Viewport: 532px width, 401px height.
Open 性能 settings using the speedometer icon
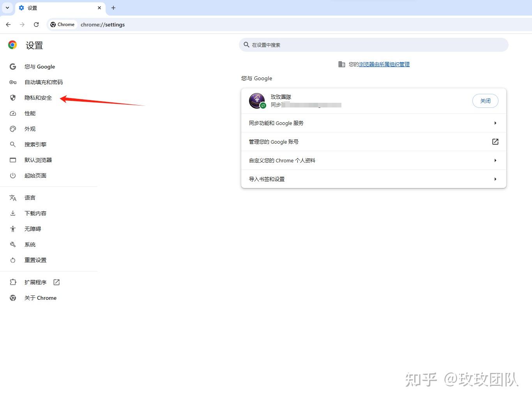coord(13,113)
